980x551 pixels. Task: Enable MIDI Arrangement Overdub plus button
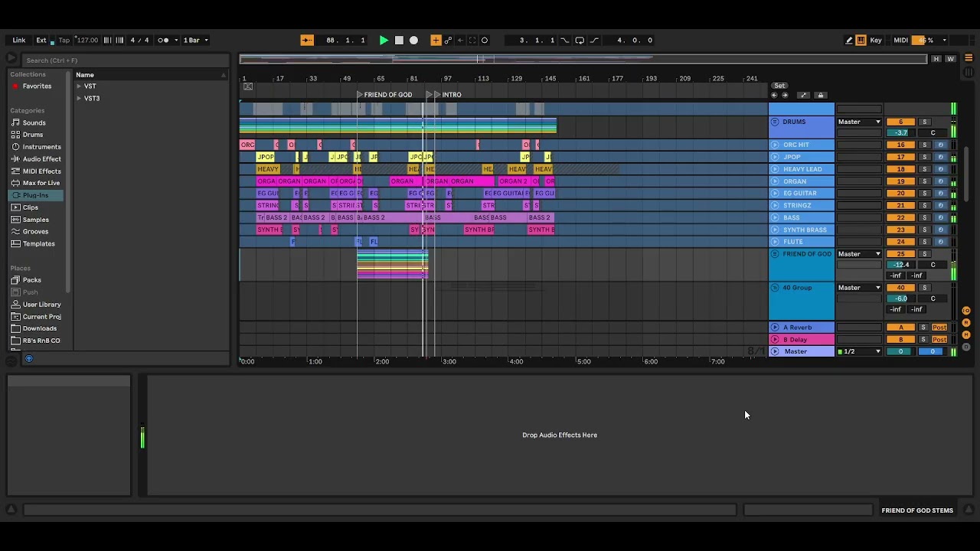pos(436,40)
